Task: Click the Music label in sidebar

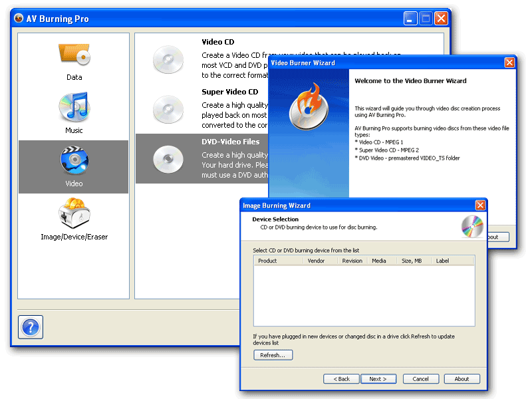Action: [x=74, y=130]
